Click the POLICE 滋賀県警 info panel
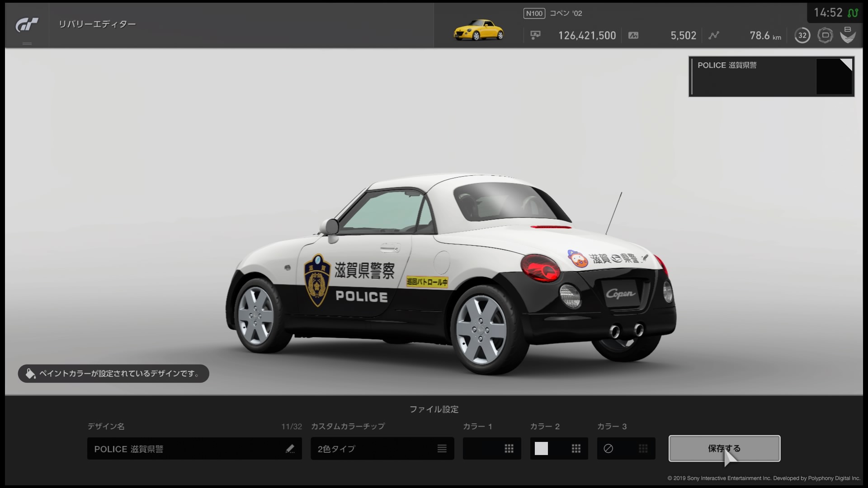This screenshot has height=488, width=868. point(772,76)
